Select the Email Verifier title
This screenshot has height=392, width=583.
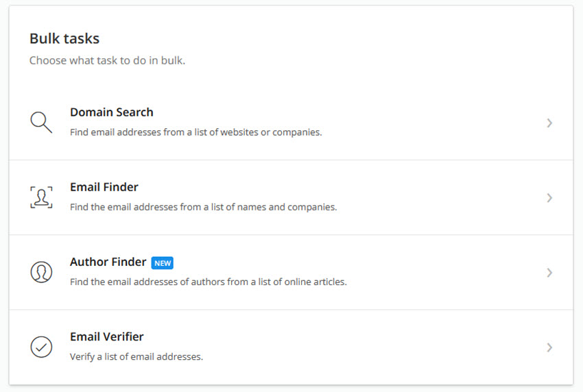tap(106, 336)
